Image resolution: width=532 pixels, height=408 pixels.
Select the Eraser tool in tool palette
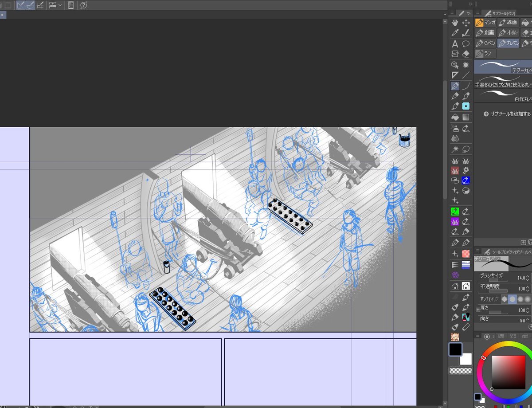click(466, 54)
